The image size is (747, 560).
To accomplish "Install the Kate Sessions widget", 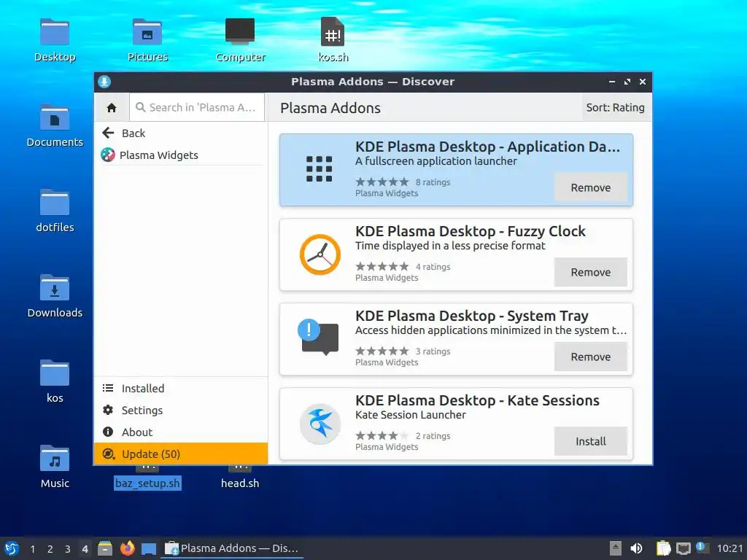I will coord(591,441).
